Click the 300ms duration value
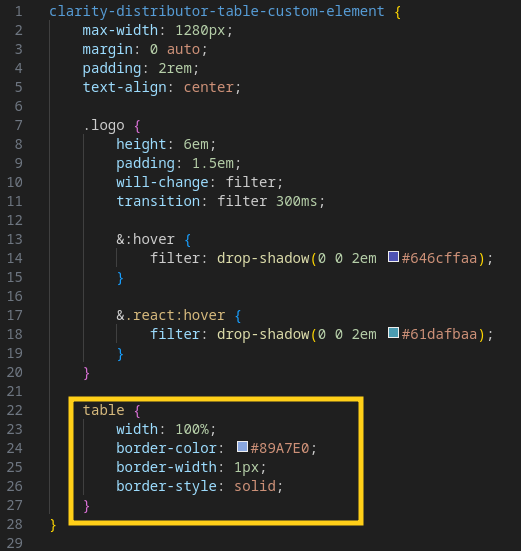This screenshot has height=551, width=521. 297,201
